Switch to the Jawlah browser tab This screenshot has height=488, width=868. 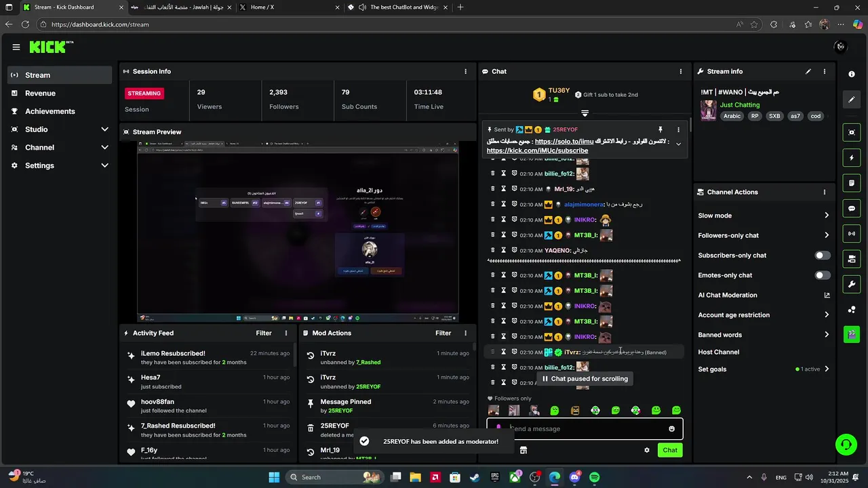pyautogui.click(x=180, y=7)
